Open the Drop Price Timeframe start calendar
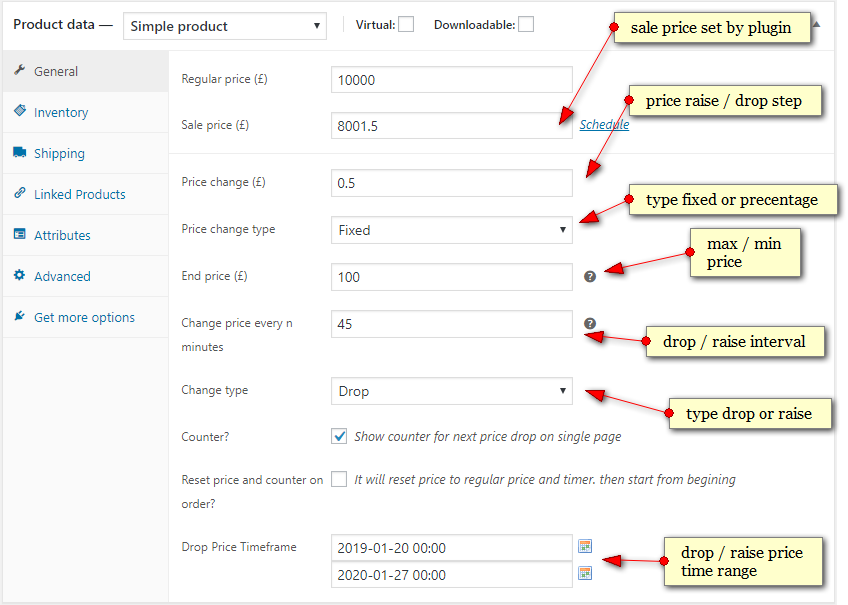The image size is (848, 605). click(x=585, y=546)
